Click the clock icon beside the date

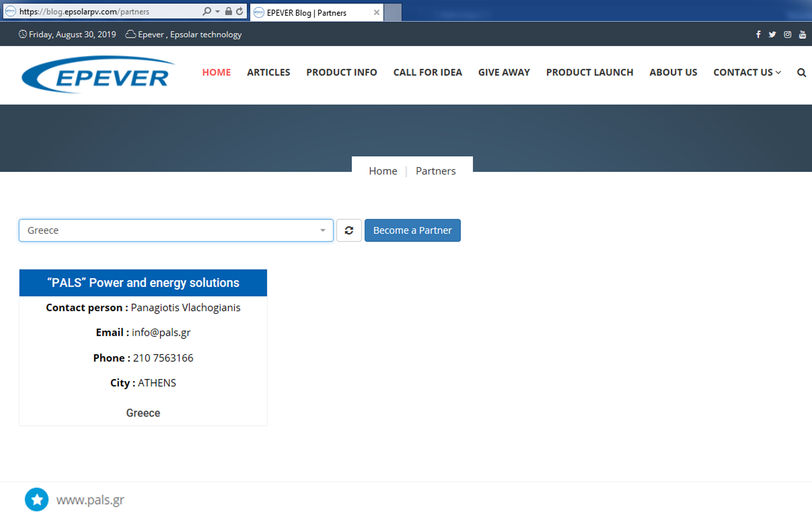coord(23,34)
